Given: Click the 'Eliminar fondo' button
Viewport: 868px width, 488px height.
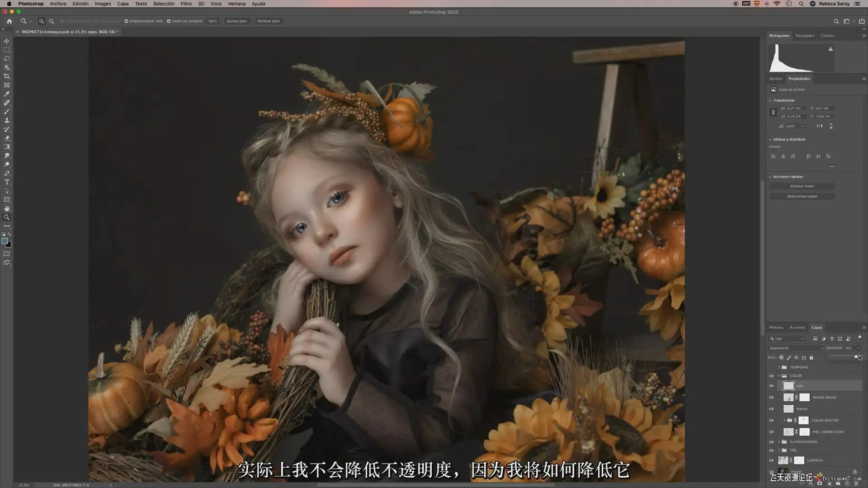Looking at the screenshot, I should [x=802, y=186].
